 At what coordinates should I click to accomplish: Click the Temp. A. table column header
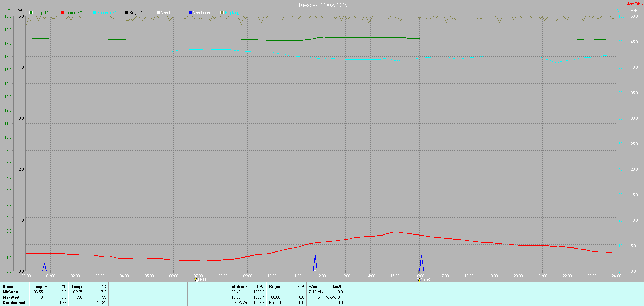[40, 287]
